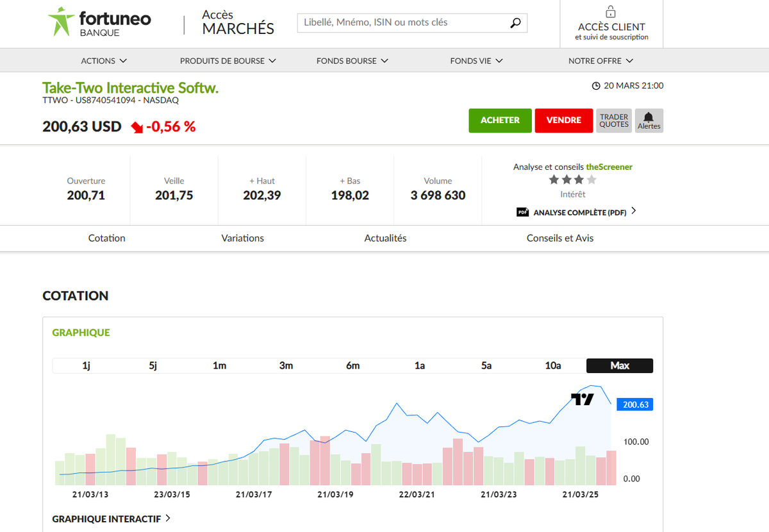
Task: Select the 3m chart period
Action: point(286,365)
